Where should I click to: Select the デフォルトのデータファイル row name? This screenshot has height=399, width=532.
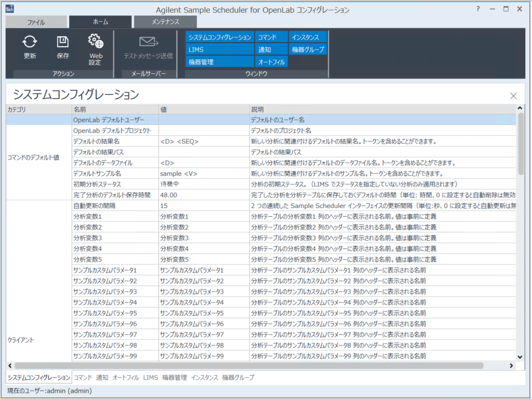(x=115, y=163)
